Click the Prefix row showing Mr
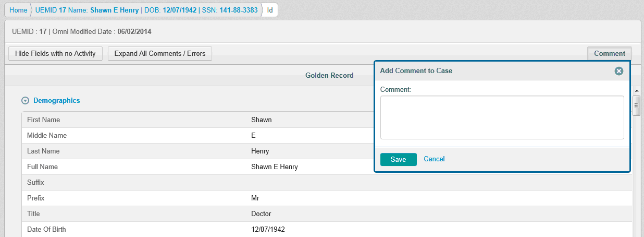 (x=255, y=198)
